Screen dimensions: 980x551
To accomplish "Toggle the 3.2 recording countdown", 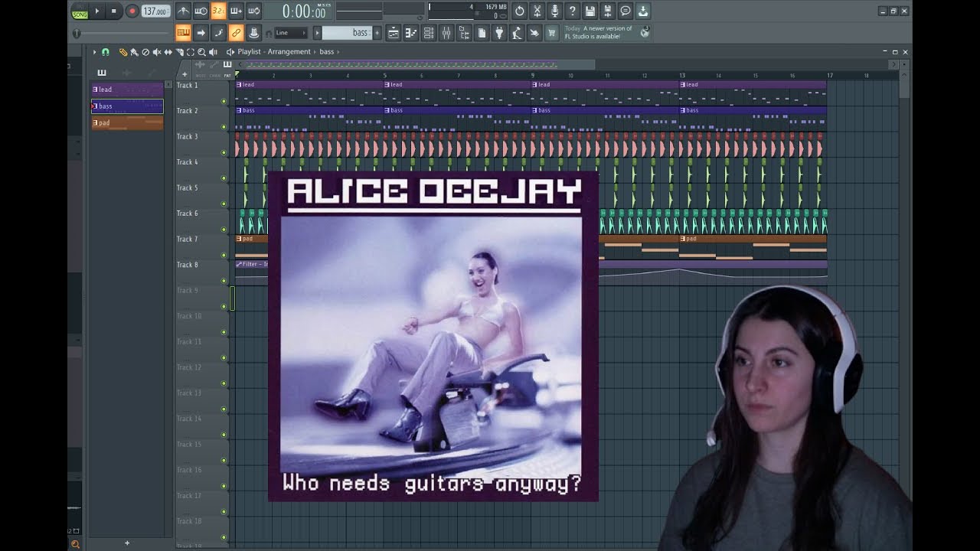I will [218, 11].
